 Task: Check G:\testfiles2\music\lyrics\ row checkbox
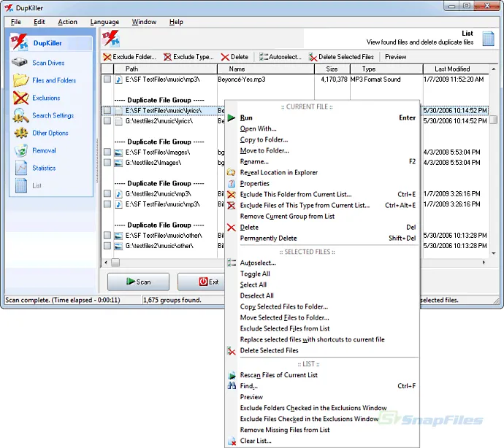coord(107,120)
